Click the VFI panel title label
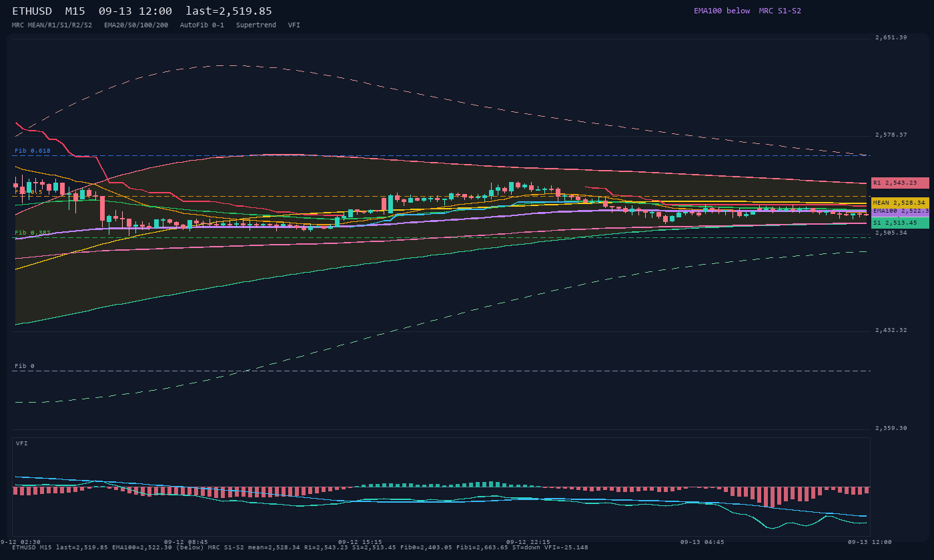Viewport: 934px width, 560px height. (x=22, y=443)
